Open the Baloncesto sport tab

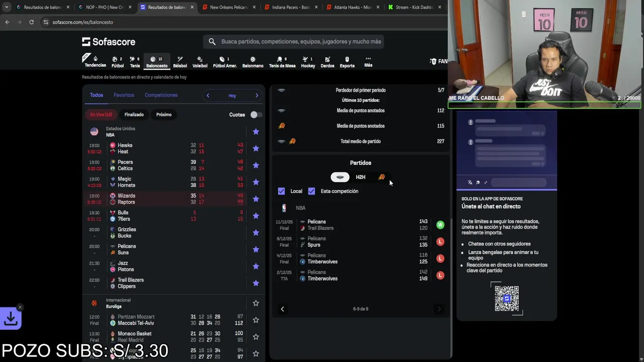156,62
